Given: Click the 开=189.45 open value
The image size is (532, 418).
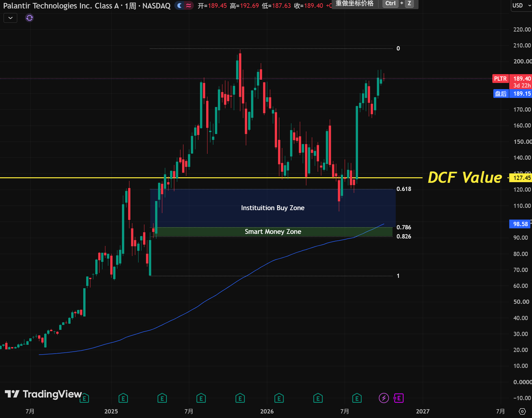Looking at the screenshot, I should 212,5.
